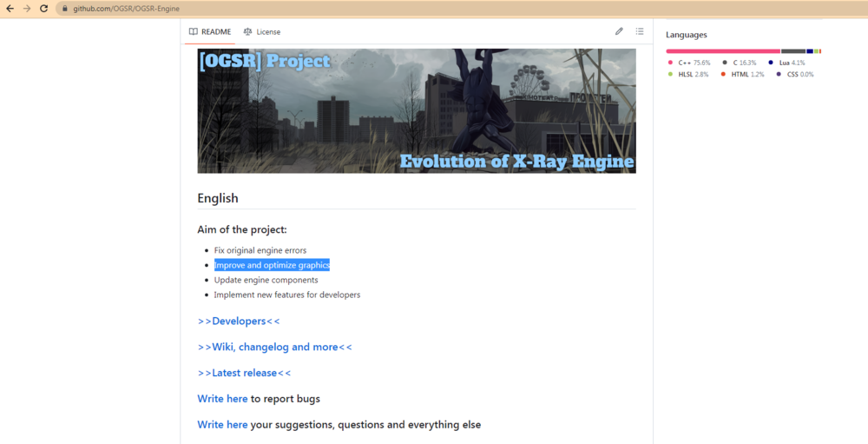Open the README outline list icon
Image resolution: width=868 pixels, height=444 pixels.
pyautogui.click(x=640, y=31)
